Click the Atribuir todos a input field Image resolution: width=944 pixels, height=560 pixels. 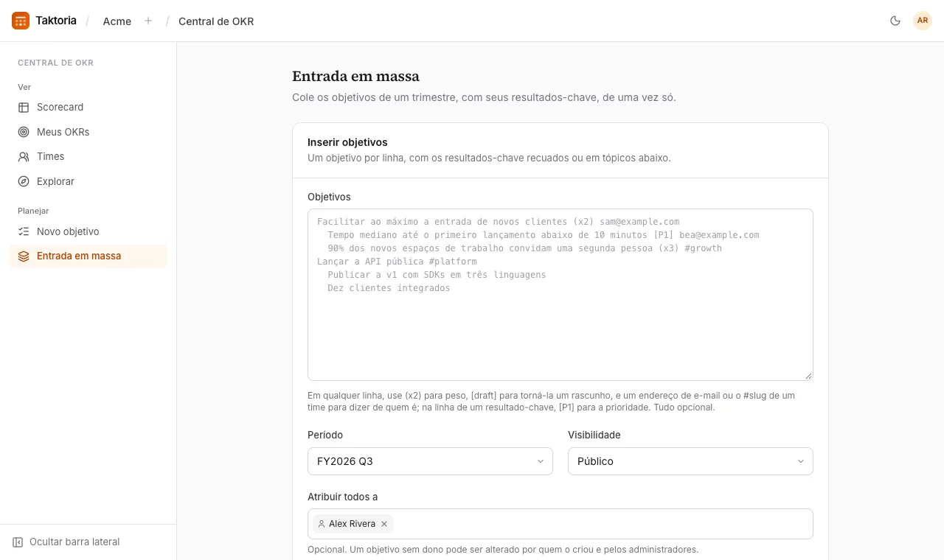click(560, 524)
